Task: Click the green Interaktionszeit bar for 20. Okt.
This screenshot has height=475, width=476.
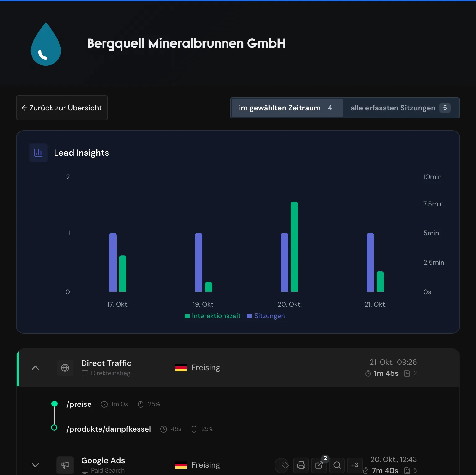Action: 294,247
